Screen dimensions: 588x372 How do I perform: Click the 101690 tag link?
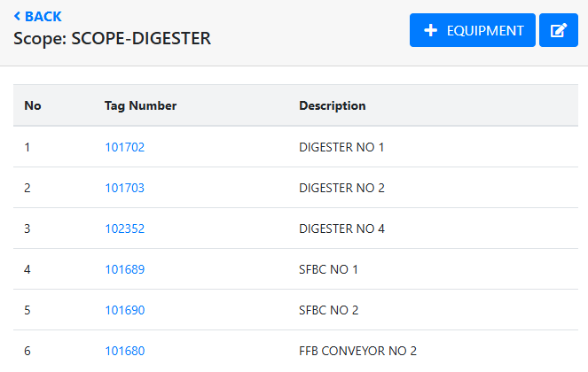(x=124, y=310)
